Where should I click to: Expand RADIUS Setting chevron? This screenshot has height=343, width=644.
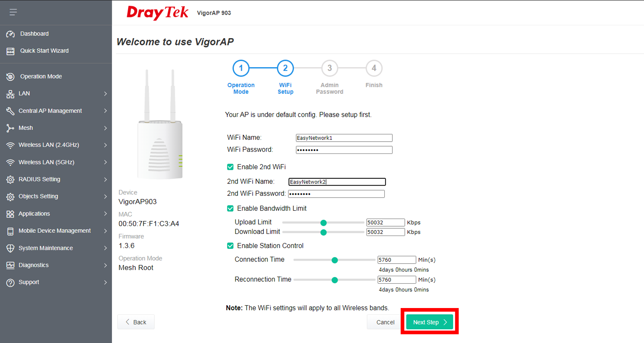[105, 179]
